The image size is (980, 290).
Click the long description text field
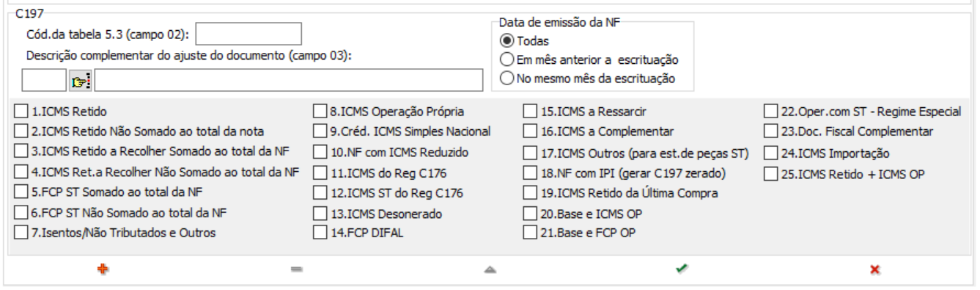[289, 80]
